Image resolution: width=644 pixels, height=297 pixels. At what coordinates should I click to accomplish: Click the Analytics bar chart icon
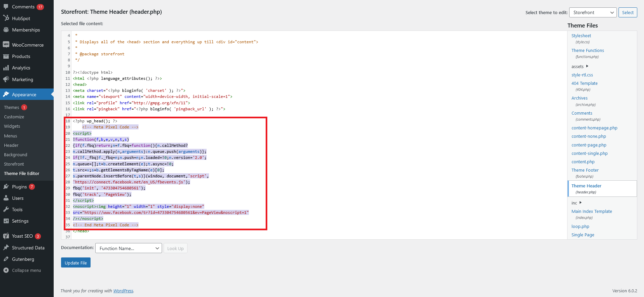click(x=6, y=68)
